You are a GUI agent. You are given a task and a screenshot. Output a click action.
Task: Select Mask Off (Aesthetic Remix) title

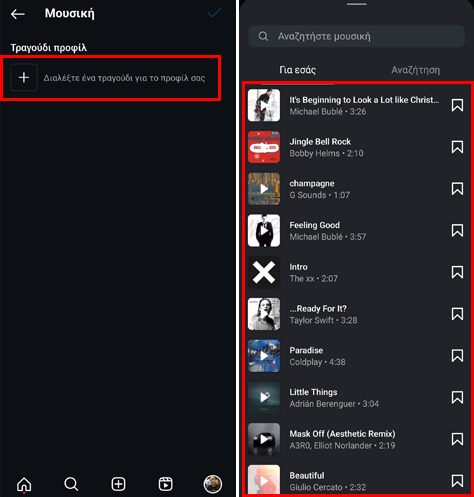pos(342,434)
